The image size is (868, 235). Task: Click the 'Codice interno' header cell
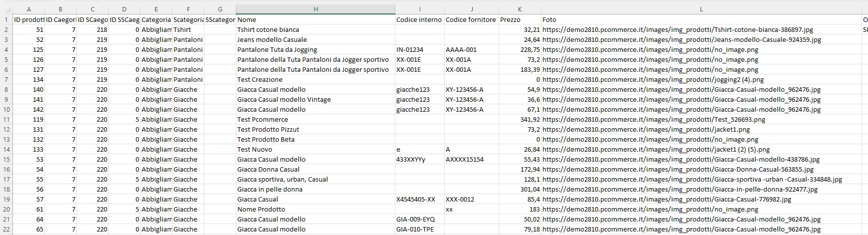(420, 19)
